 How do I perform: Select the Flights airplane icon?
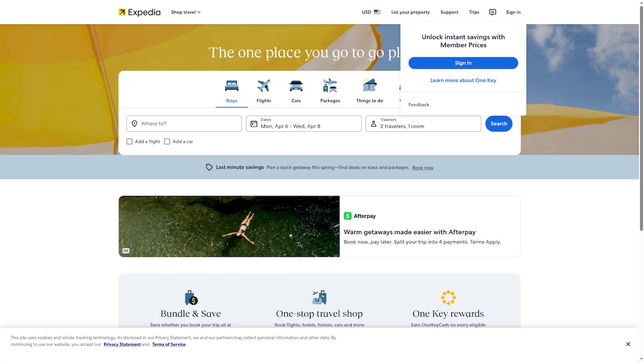(264, 85)
